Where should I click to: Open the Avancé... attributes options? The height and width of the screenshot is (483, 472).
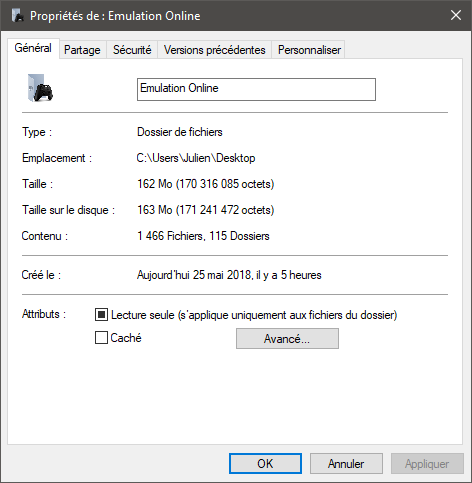[x=287, y=339]
